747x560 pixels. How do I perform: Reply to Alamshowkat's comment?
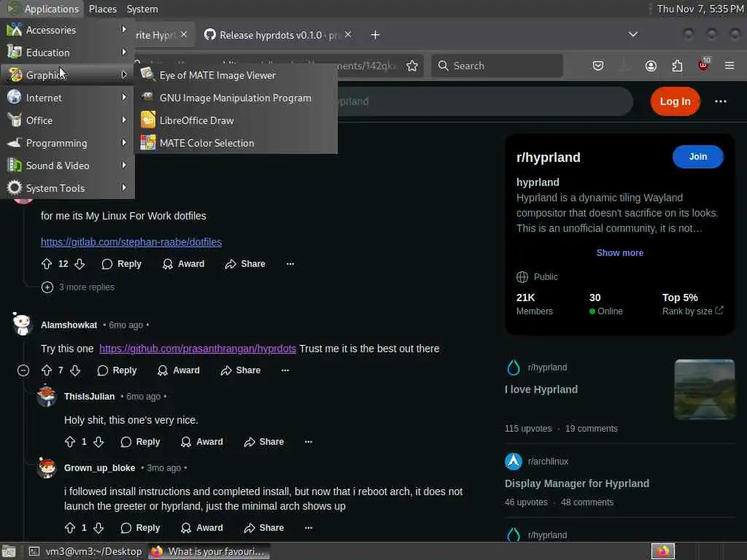click(x=117, y=370)
